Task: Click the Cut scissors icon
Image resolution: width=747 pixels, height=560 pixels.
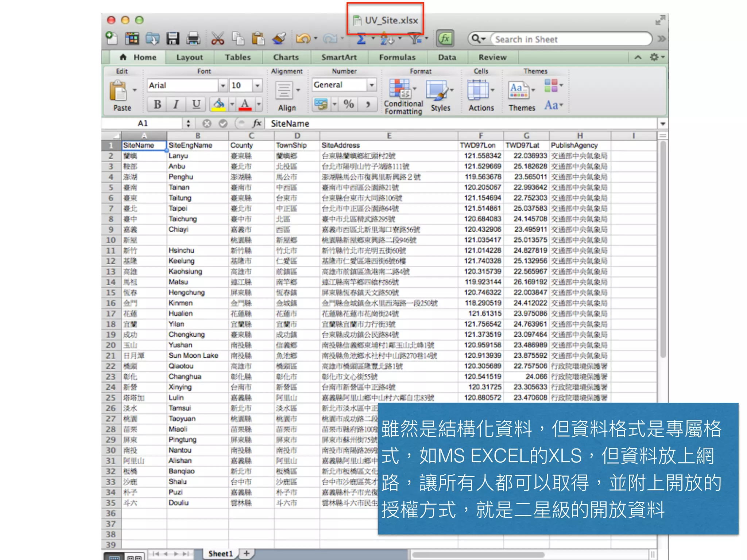Action: pyautogui.click(x=218, y=39)
